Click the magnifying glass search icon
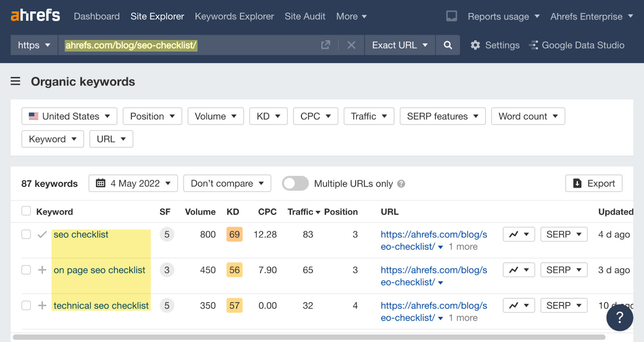Image resolution: width=644 pixels, height=342 pixels. point(448,45)
